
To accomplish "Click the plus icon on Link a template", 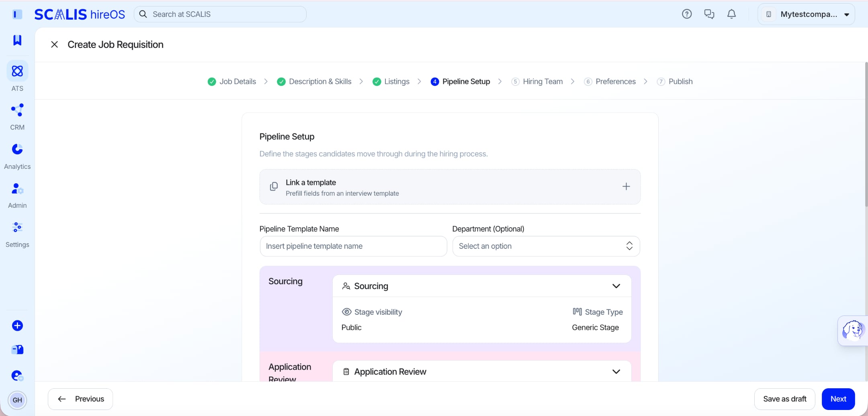I will 626,186.
